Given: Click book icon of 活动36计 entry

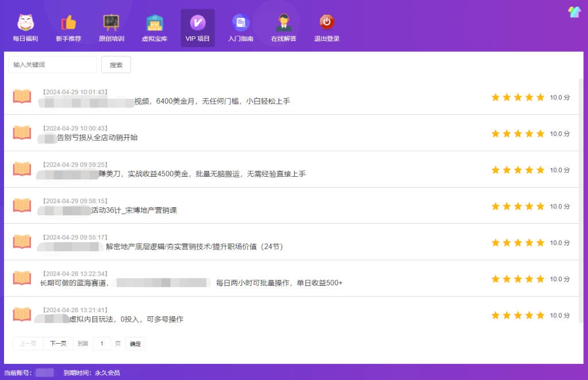Looking at the screenshot, I should [x=22, y=205].
